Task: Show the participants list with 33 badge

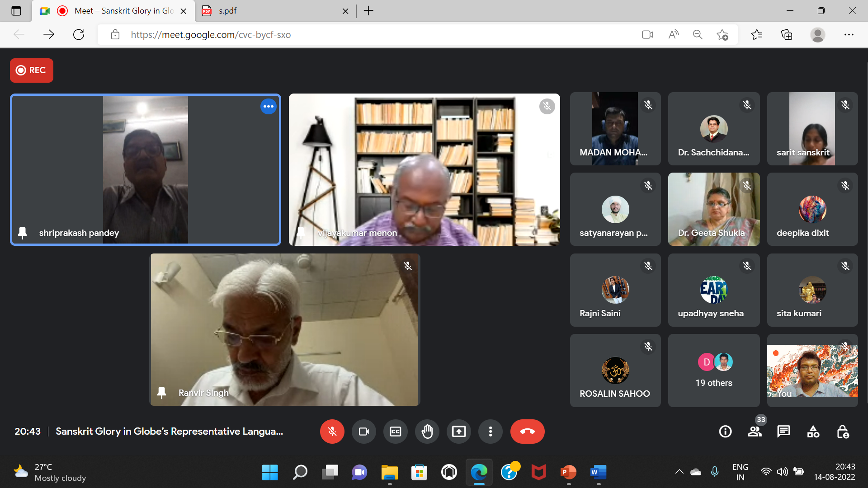Action: [x=755, y=432]
